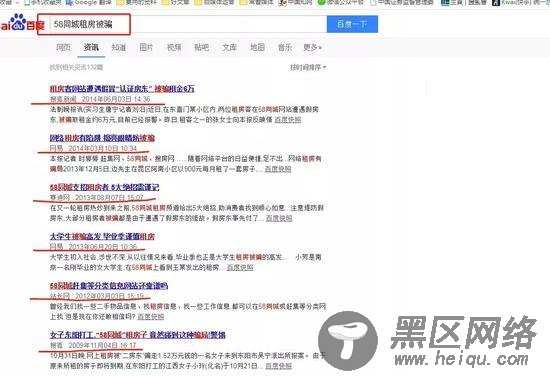This screenshot has width=550, height=376.
Task: Click the 百度一下 search button
Action: (x=352, y=24)
